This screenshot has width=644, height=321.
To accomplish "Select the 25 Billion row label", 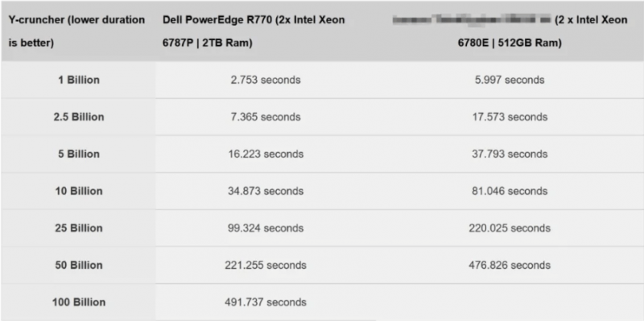I will coord(79,228).
